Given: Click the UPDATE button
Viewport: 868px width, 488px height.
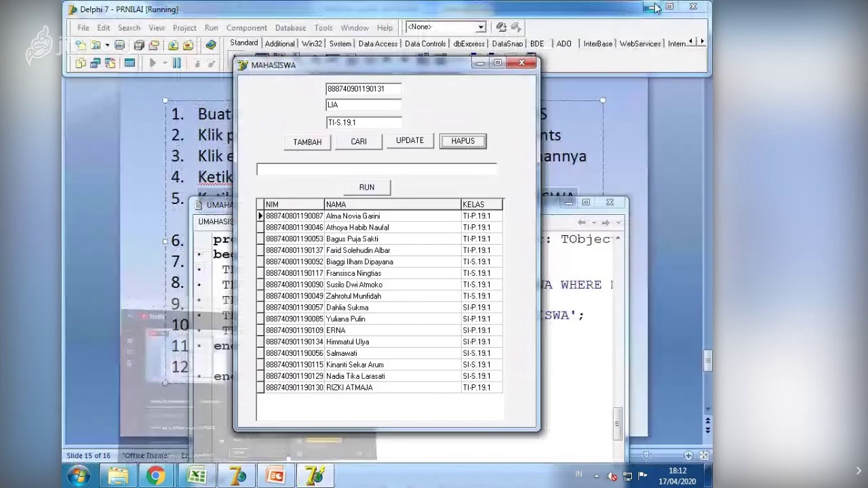Looking at the screenshot, I should 410,140.
